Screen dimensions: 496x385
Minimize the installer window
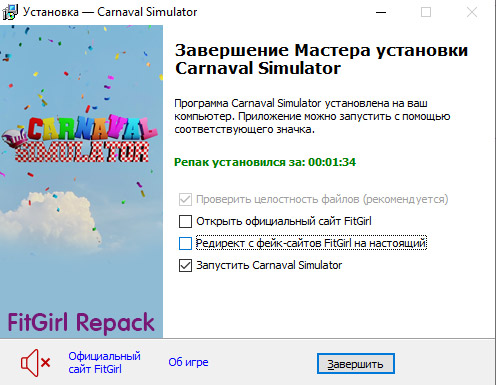381,12
